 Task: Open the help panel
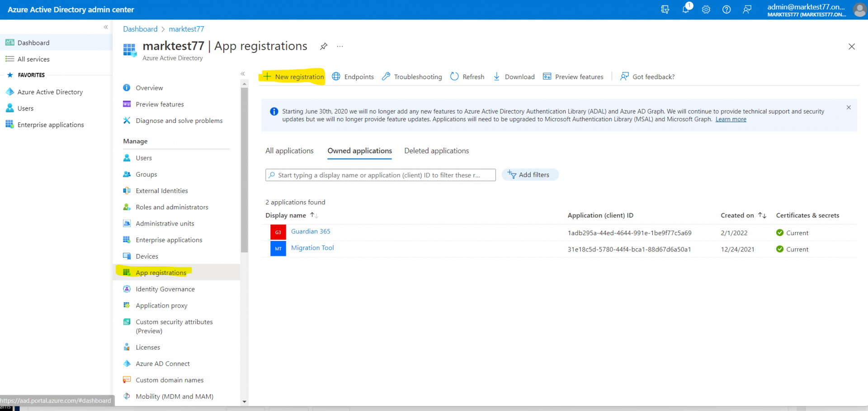point(726,9)
